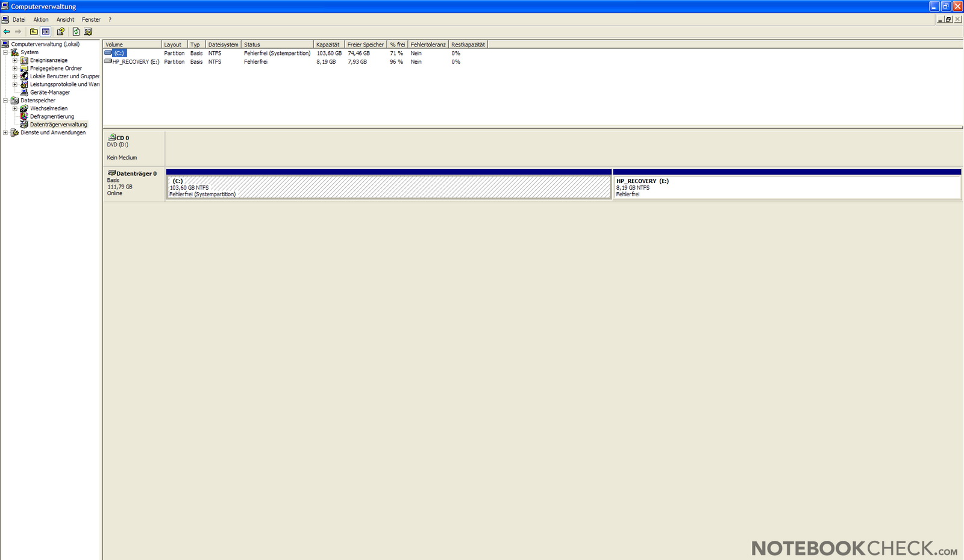Click the Computerverwaltung title bar icon
964x560 pixels.
tap(5, 6)
